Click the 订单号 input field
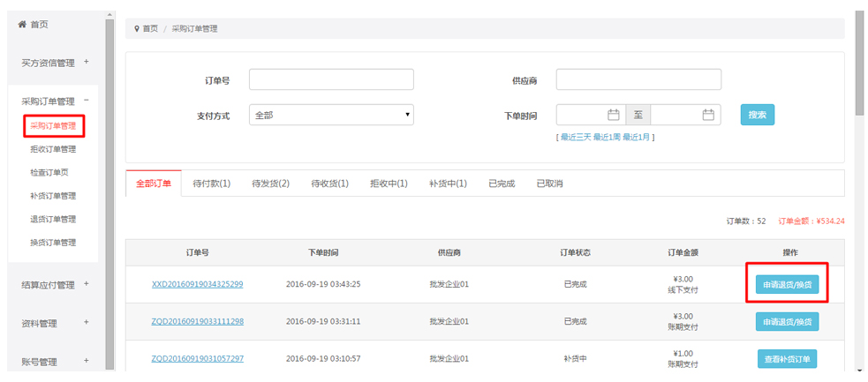Viewport: 868px width, 382px height. (x=331, y=80)
